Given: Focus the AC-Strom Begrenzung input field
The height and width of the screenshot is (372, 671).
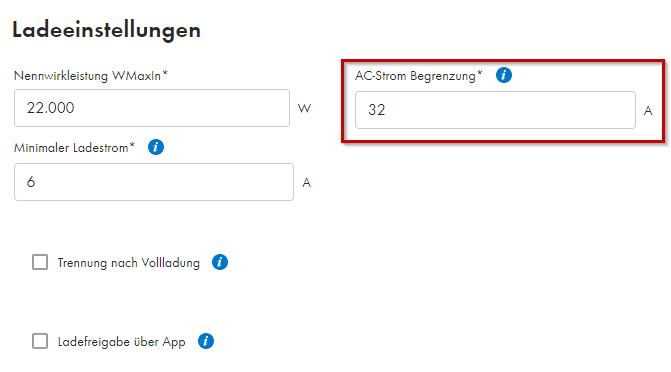Looking at the screenshot, I should click(495, 110).
